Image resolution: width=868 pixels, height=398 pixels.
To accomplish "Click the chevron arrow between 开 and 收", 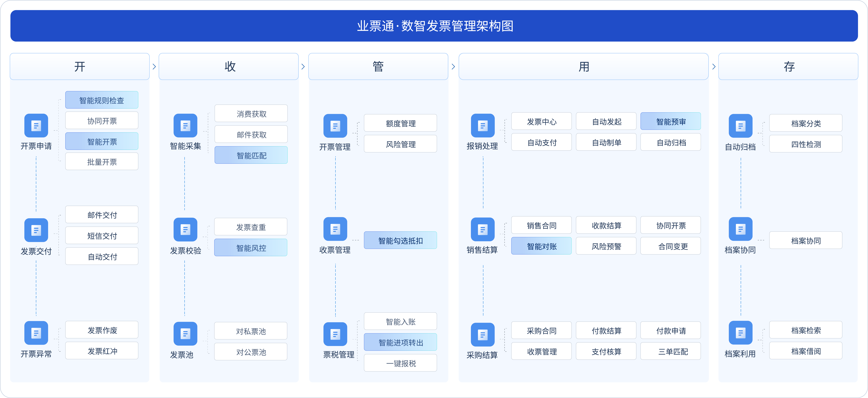I will pos(154,67).
